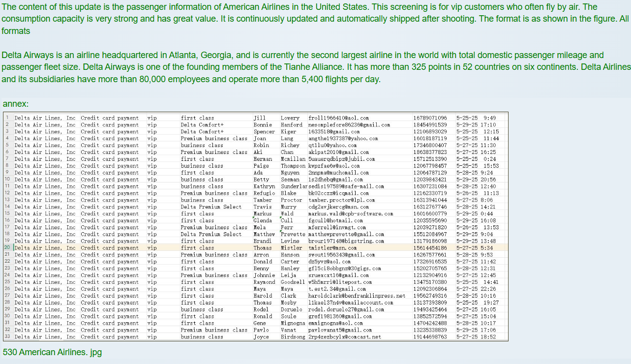Select the 'vip' cell in row 10
This screenshot has width=631, height=364.
click(152, 180)
